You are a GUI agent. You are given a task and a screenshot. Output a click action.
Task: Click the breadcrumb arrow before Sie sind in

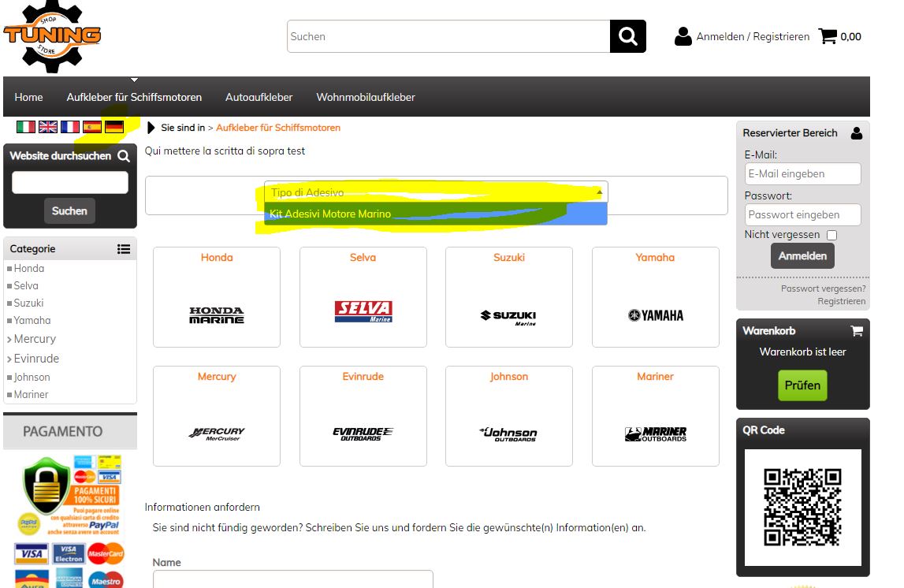pyautogui.click(x=151, y=128)
